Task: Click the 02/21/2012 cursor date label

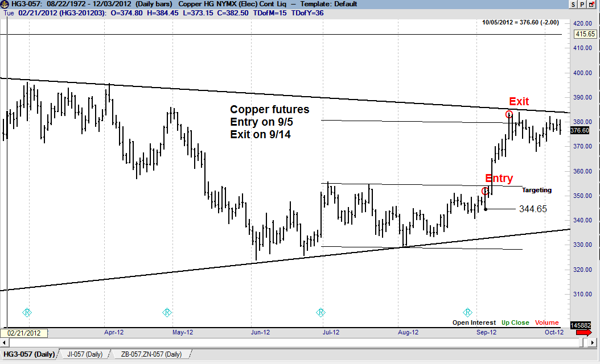Action: point(24,333)
